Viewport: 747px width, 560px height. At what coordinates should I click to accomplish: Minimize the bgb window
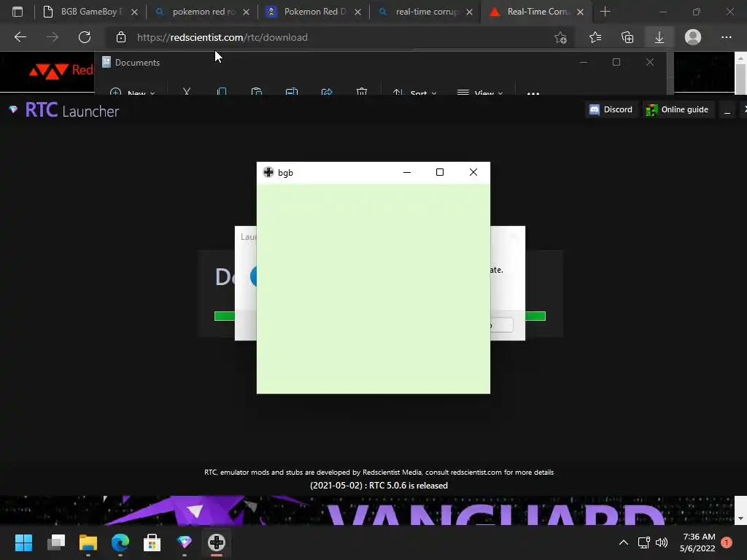tap(407, 172)
